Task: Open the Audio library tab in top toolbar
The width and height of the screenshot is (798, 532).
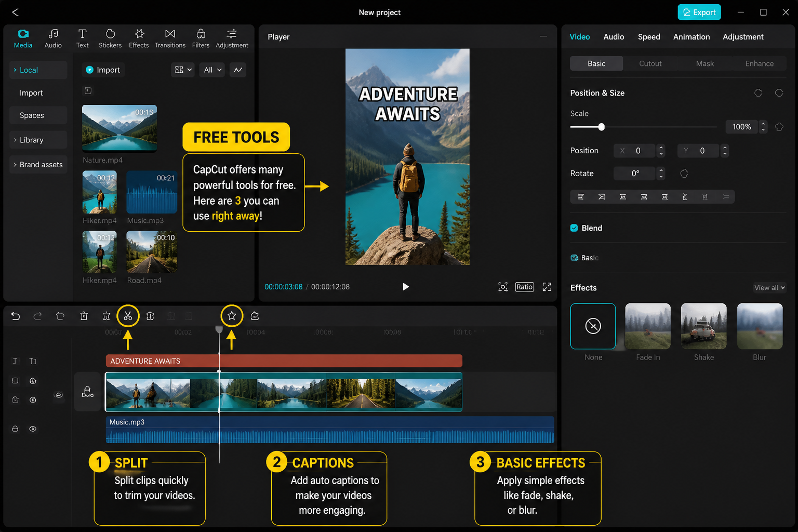Action: point(53,39)
